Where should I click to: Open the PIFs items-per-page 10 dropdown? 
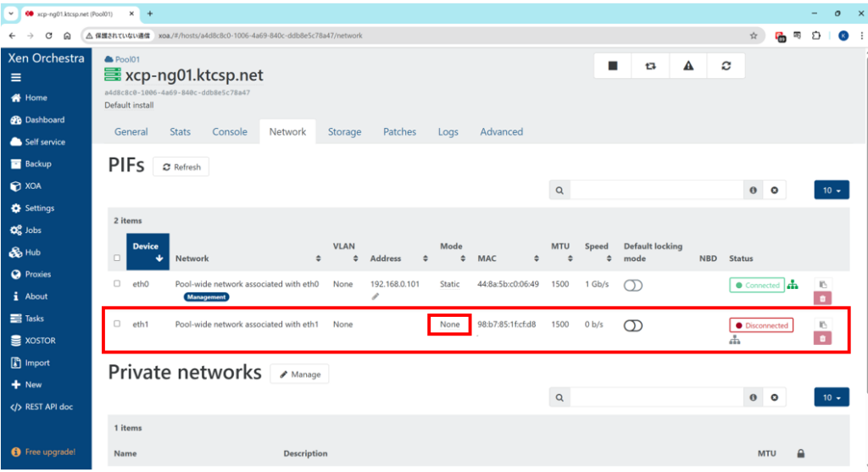pos(832,191)
